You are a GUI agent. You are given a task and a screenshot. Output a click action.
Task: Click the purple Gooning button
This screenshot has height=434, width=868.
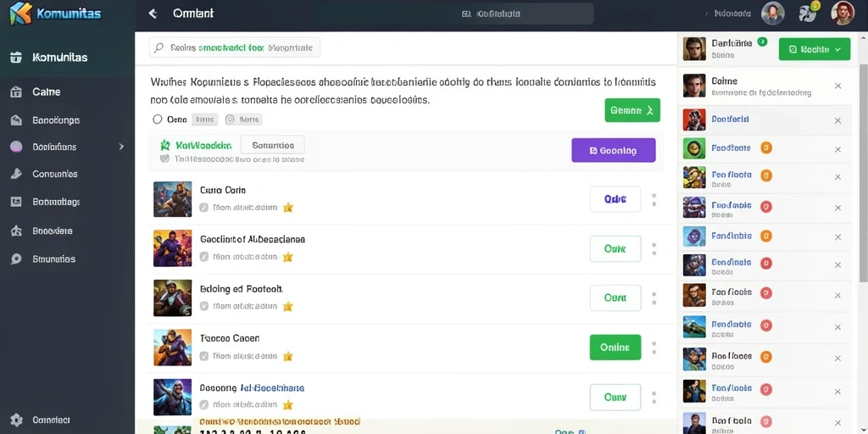614,150
